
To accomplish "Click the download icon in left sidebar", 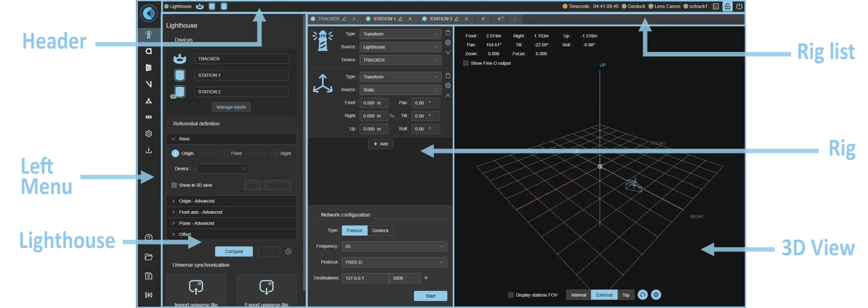I will pos(149,150).
